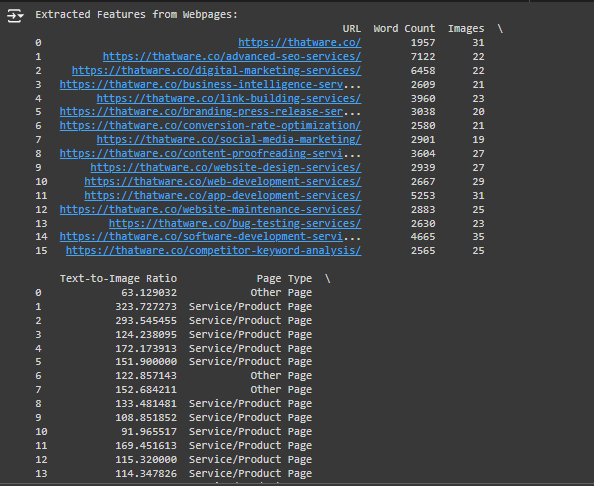The height and width of the screenshot is (486, 594).
Task: Click the cell output toggle icon
Action: point(15,16)
